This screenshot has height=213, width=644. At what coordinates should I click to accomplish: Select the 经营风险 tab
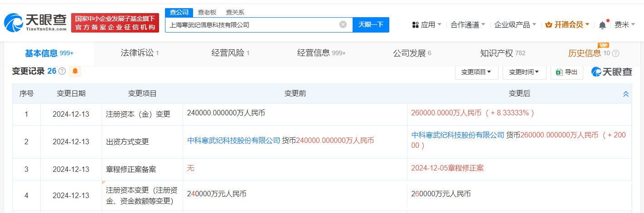231,53
